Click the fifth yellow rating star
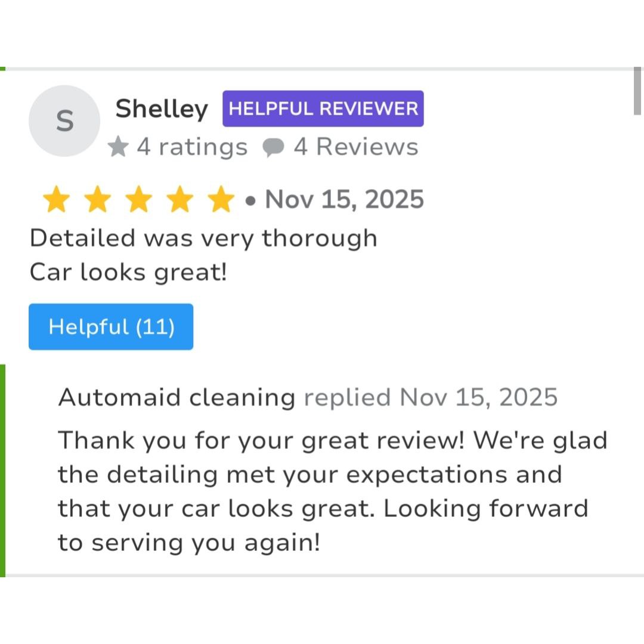Viewport: 644px width, 644px height. coord(221,199)
